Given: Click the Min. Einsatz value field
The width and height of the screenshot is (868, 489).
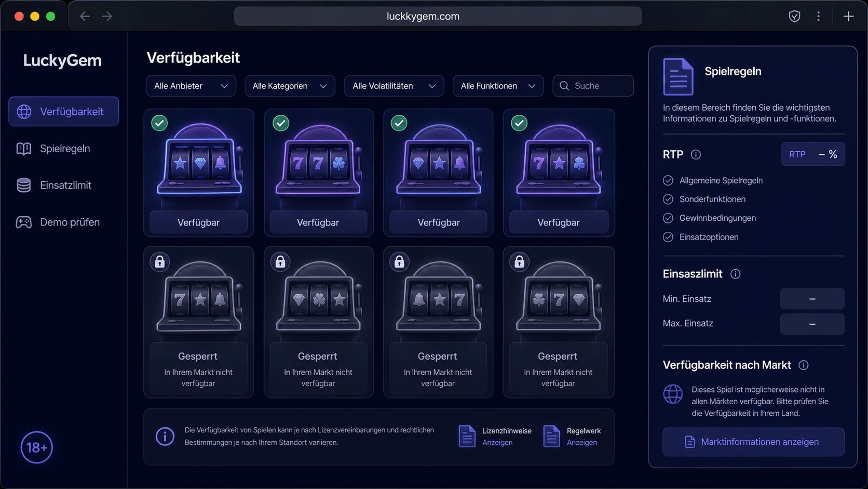Looking at the screenshot, I should 812,299.
